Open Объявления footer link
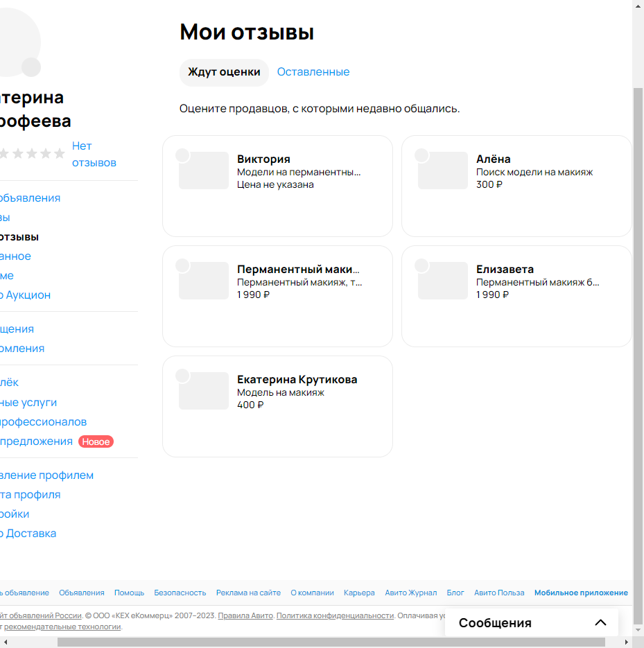The width and height of the screenshot is (644, 648). (x=81, y=593)
